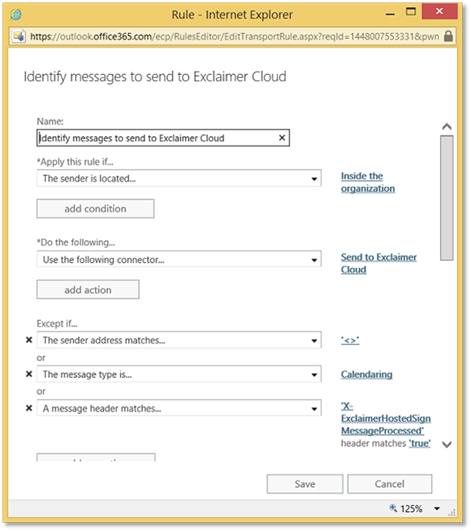This screenshot has width=471, height=531.
Task: Click the 'Except if...' label
Action: coord(57,324)
